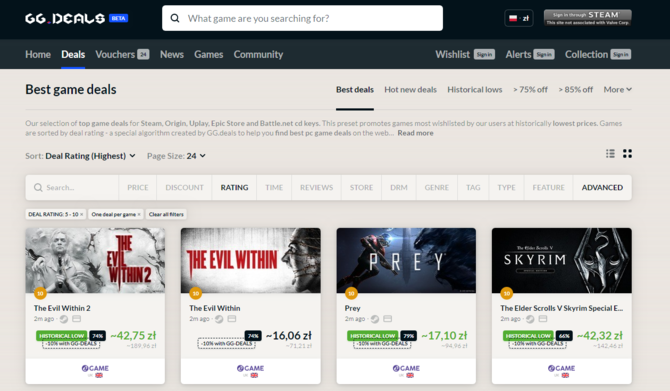Screen dimensions: 670x391
Task: Click GAME store logo under Skyrim
Action: (561, 368)
